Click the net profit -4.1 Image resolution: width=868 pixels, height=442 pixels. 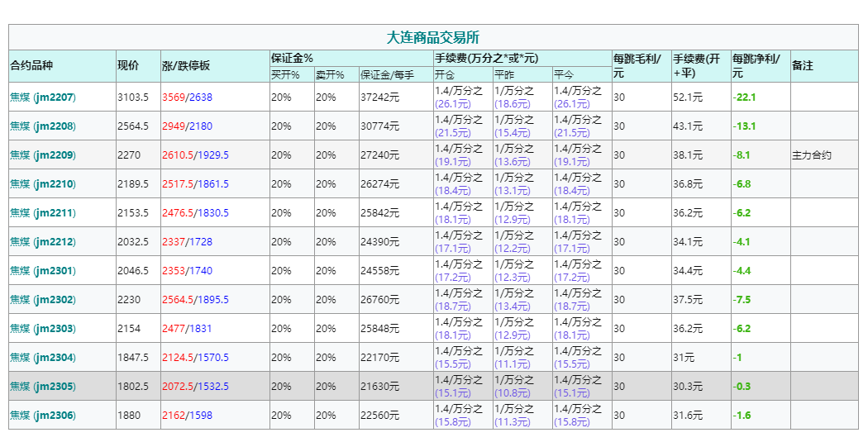pyautogui.click(x=742, y=242)
